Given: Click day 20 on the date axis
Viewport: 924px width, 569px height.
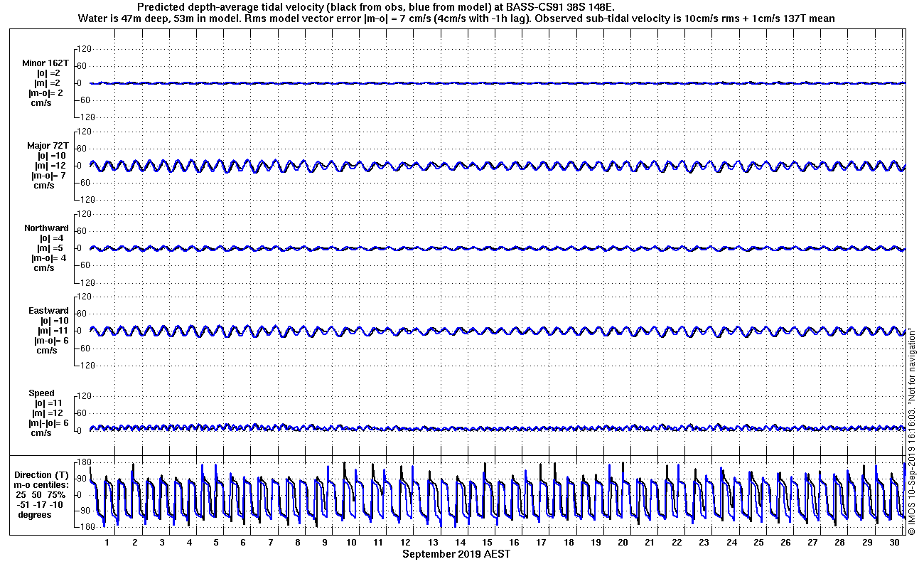Looking at the screenshot, I should pyautogui.click(x=623, y=543).
